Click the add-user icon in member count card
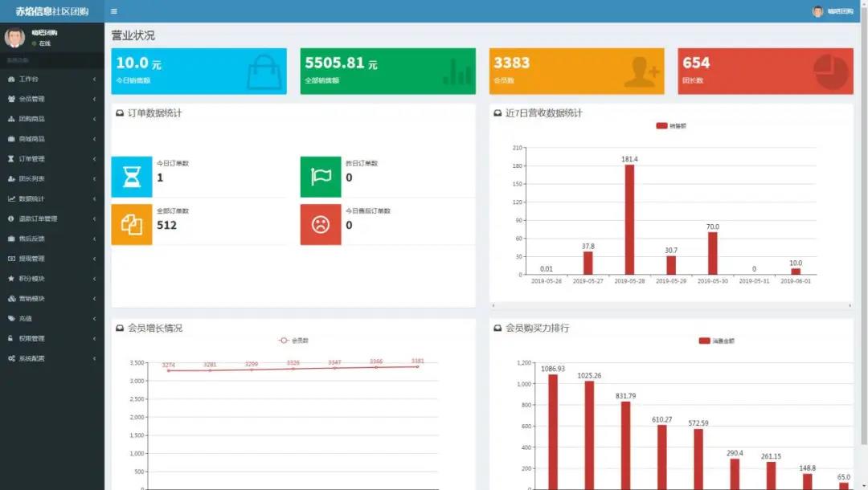The width and height of the screenshot is (868, 490). (x=641, y=72)
